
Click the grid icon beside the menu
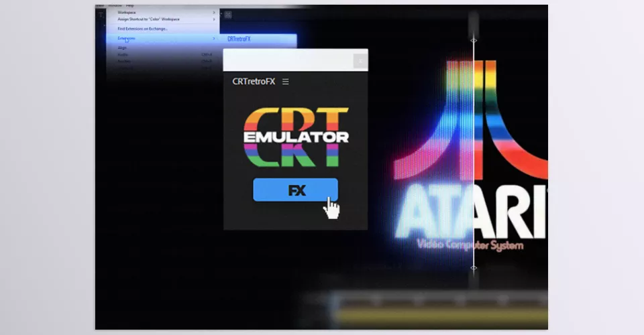pyautogui.click(x=228, y=15)
